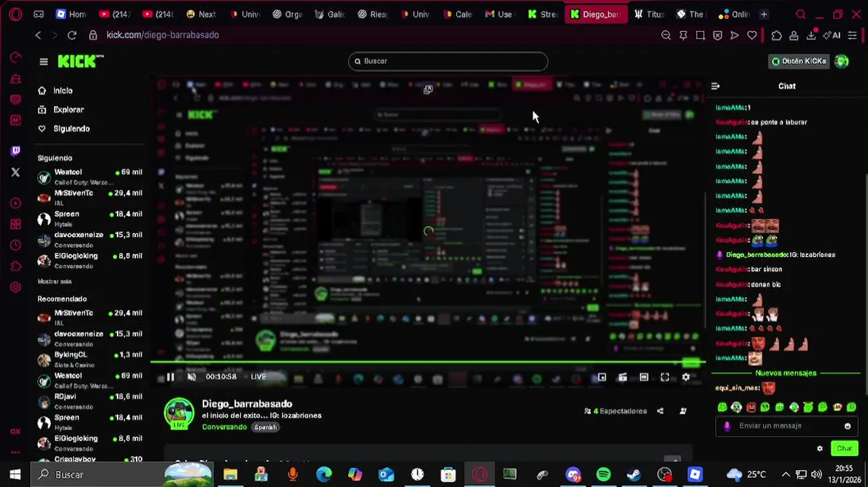Screen dimensions: 868x487
Task: Open taskbar volume control
Action: pyautogui.click(x=817, y=475)
